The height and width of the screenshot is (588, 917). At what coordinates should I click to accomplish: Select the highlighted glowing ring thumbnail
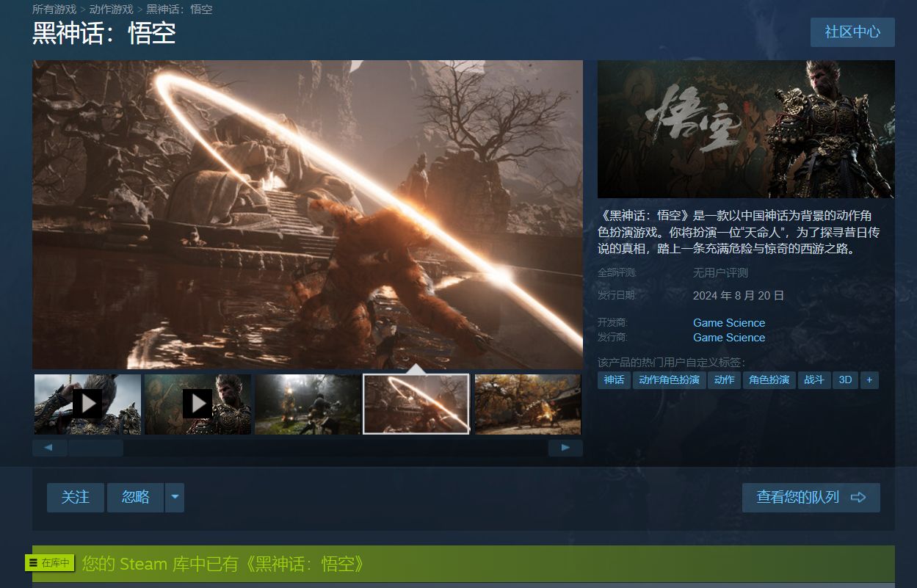point(416,404)
